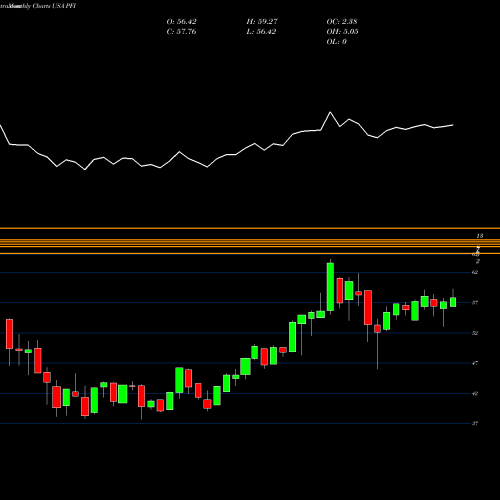
Task: Click the highest peak of the white line
Action: 330,112
